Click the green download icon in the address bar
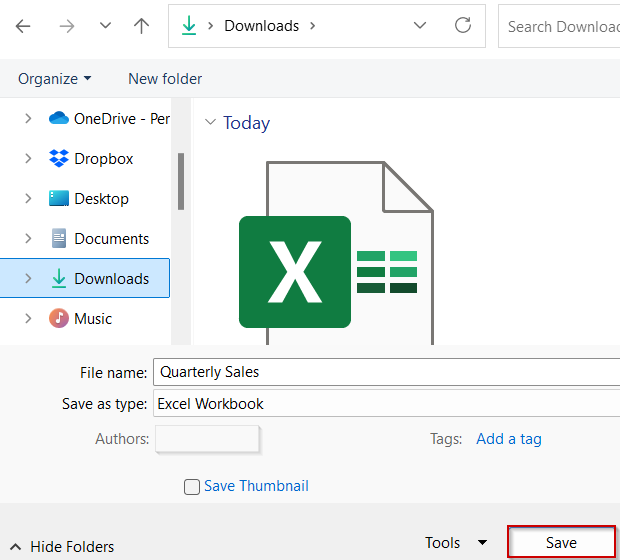Image resolution: width=620 pixels, height=560 pixels. pyautogui.click(x=189, y=25)
